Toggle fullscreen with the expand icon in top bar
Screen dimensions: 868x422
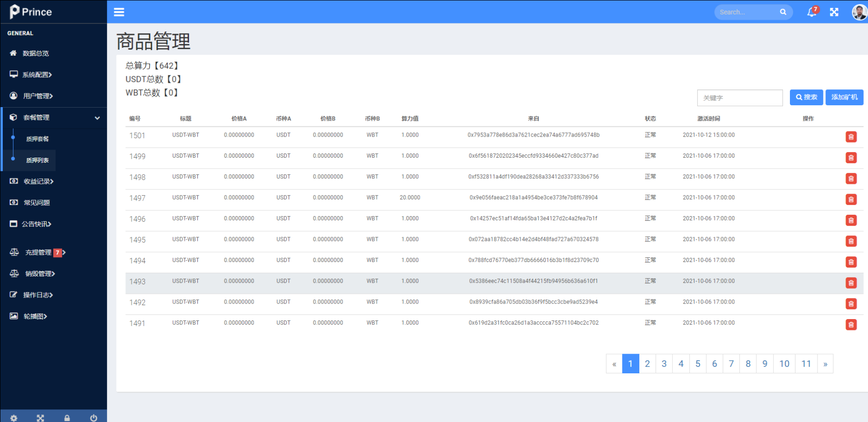(x=834, y=12)
